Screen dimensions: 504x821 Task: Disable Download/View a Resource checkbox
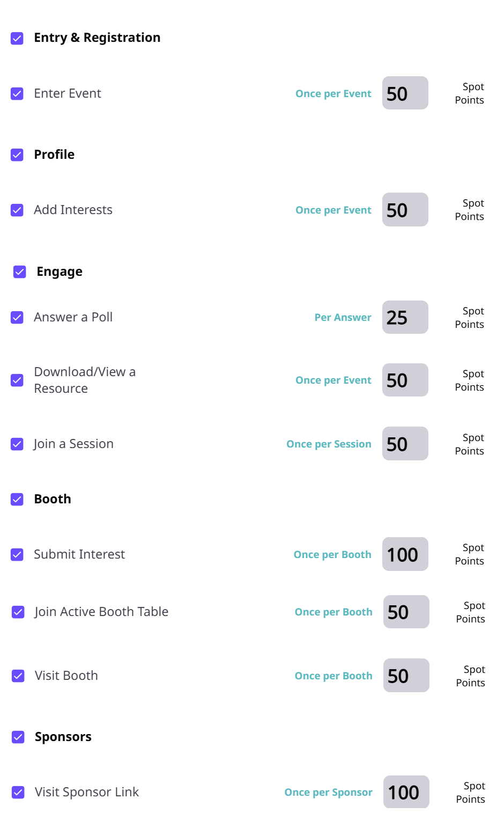[x=17, y=380]
